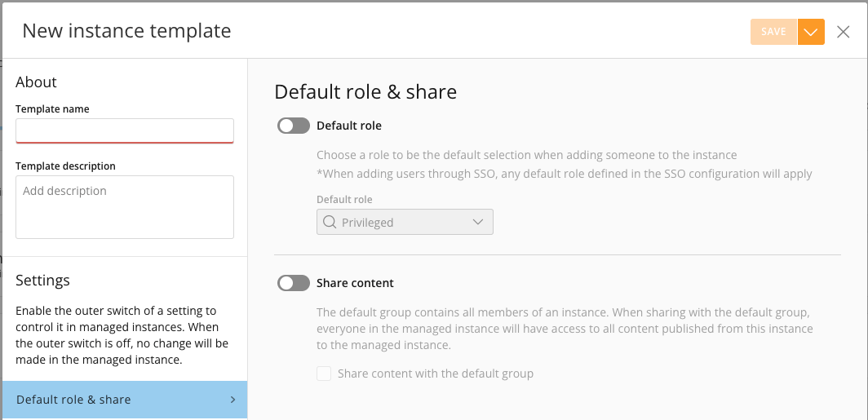Click the About section heading
The width and height of the screenshot is (868, 420).
coord(36,82)
